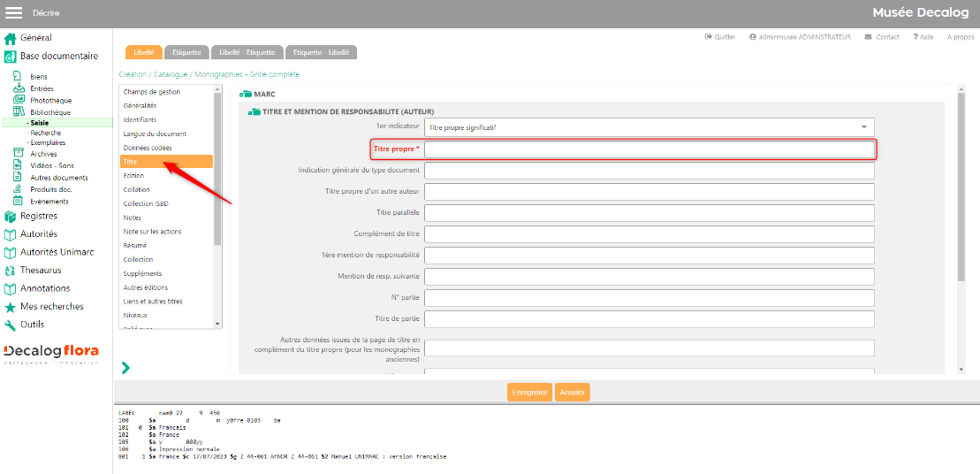Click the Titre propre input field
This screenshot has height=474, width=980.
(x=650, y=149)
